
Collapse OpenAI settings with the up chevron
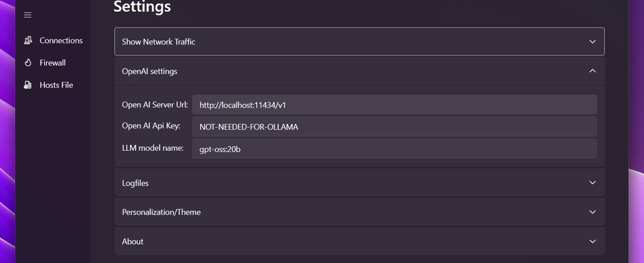point(592,71)
